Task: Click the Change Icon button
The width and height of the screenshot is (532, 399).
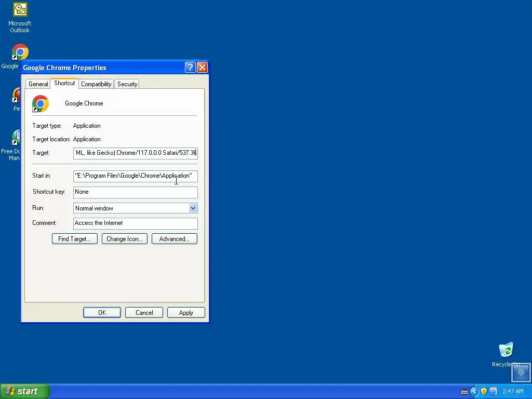Action: pos(125,239)
